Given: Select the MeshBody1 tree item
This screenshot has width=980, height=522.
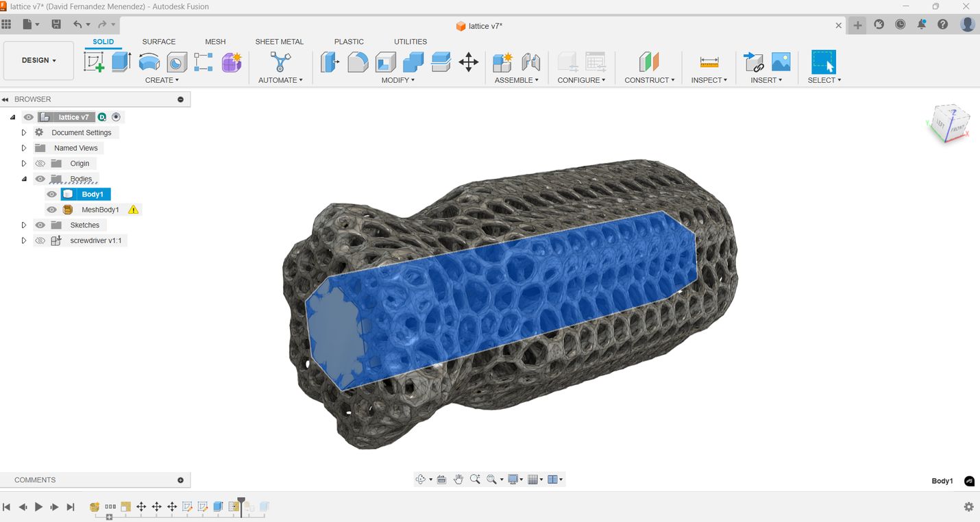Looking at the screenshot, I should (100, 210).
